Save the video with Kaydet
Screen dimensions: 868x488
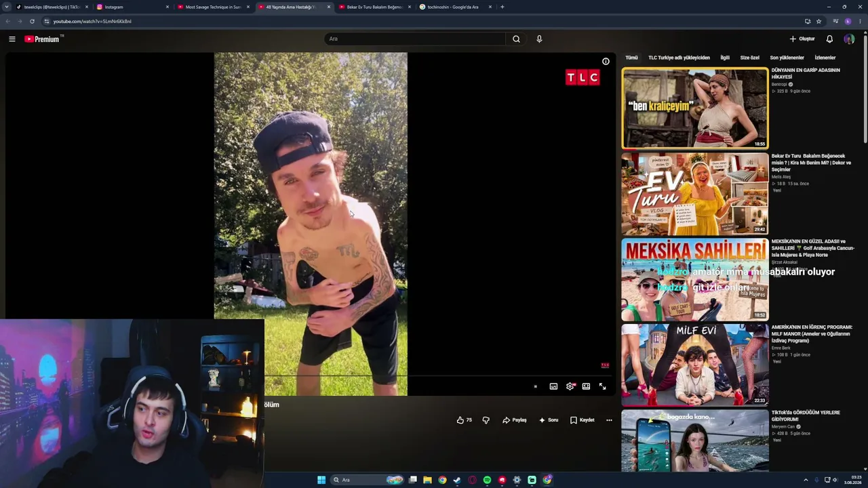click(583, 420)
